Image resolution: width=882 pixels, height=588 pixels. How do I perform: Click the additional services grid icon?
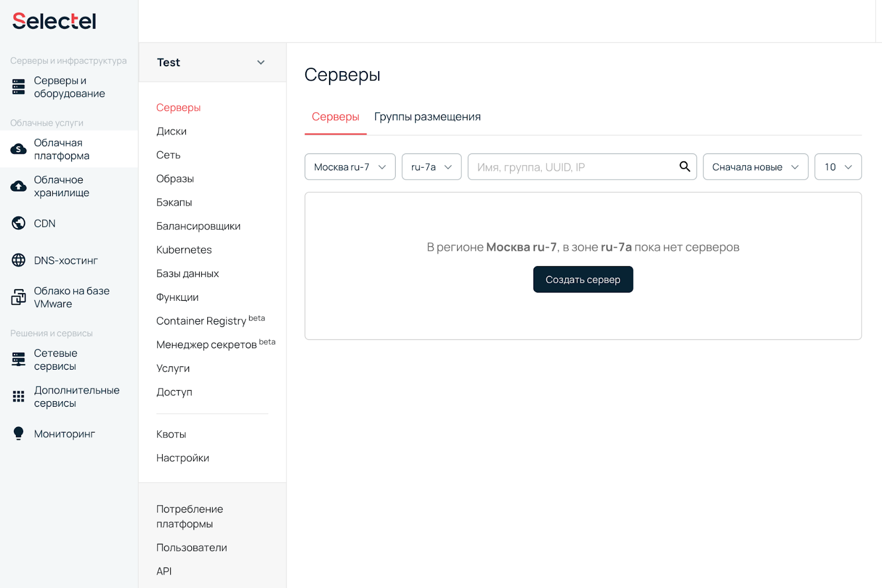(x=19, y=396)
